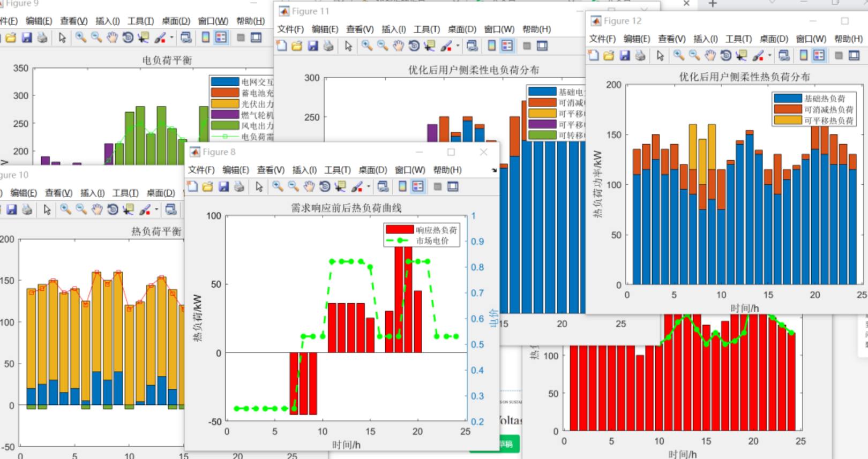868x459 pixels.
Task: Expand brush color dropdown in Figure 9
Action: (x=171, y=37)
